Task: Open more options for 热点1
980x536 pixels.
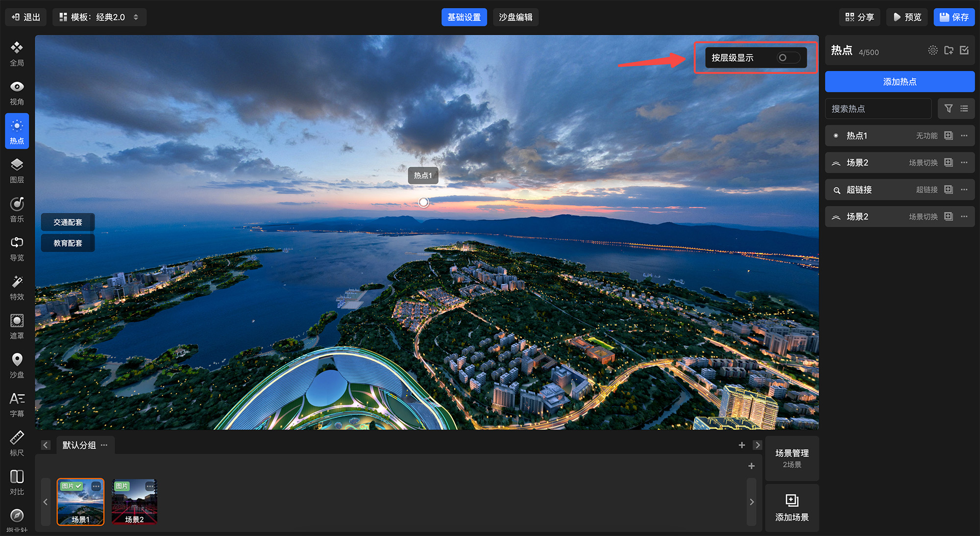Action: [x=964, y=136]
